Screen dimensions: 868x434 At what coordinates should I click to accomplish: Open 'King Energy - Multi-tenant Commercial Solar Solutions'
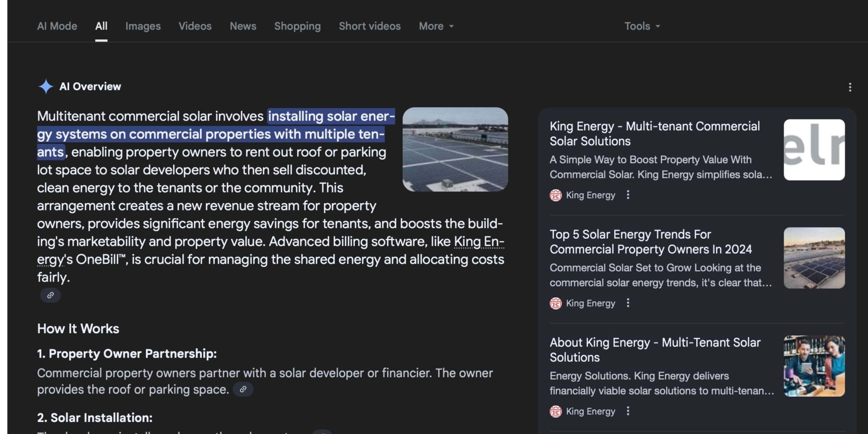654,134
